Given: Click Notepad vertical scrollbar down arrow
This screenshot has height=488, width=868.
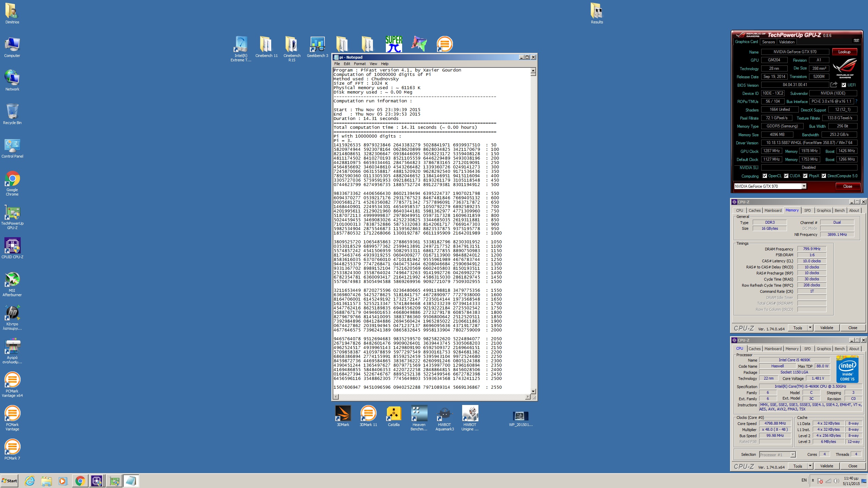Looking at the screenshot, I should pyautogui.click(x=533, y=391).
